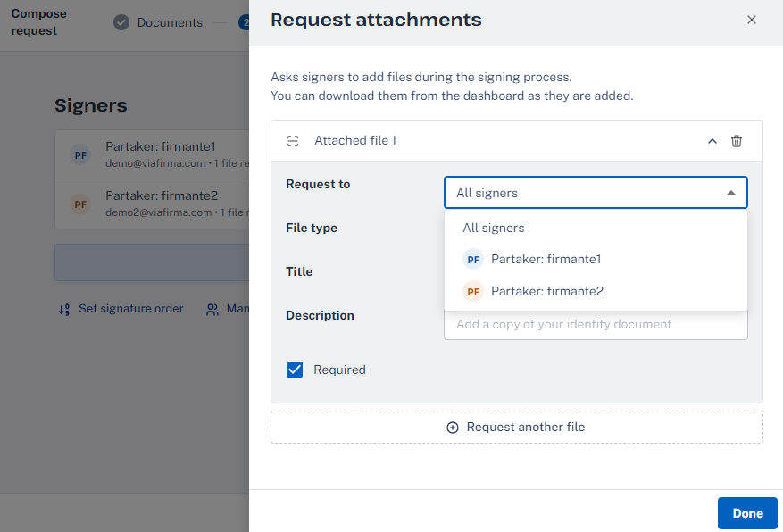Click the people icon beside Set signature order
Viewport: 783px width, 532px height.
click(212, 310)
